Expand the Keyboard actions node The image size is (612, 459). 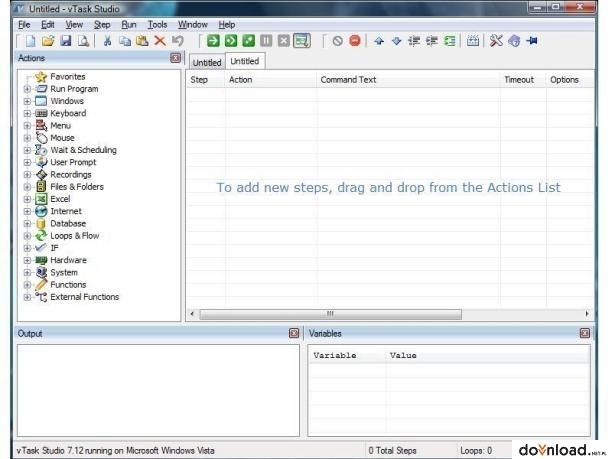click(27, 114)
